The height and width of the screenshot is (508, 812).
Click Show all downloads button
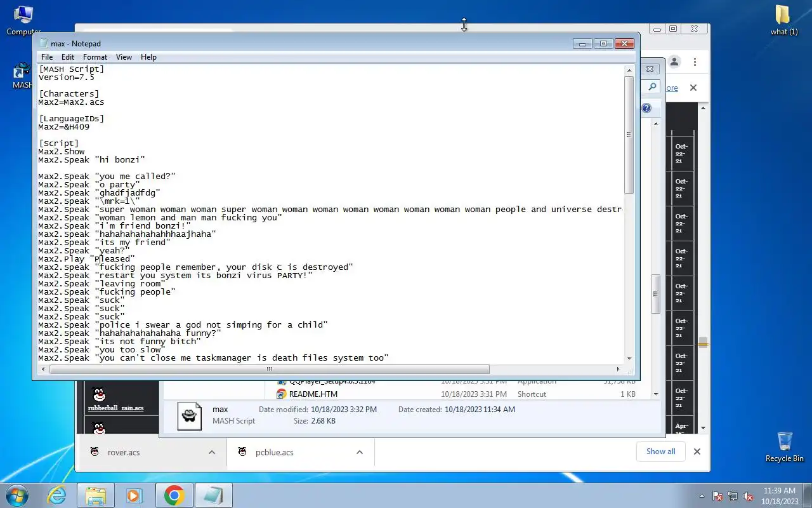coord(660,451)
